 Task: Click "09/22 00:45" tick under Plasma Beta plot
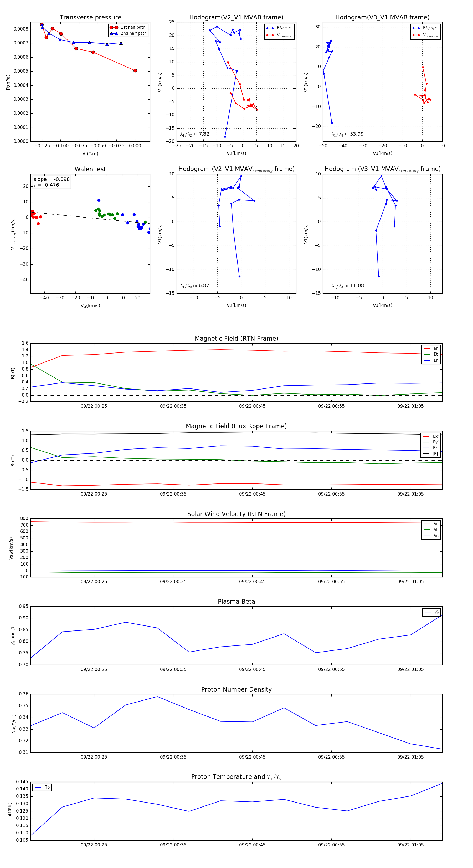(252, 669)
